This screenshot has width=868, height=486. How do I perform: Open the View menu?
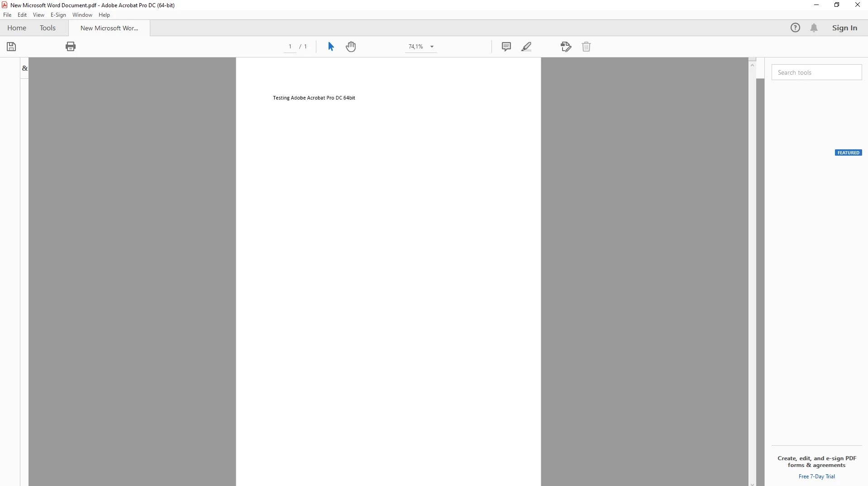38,15
